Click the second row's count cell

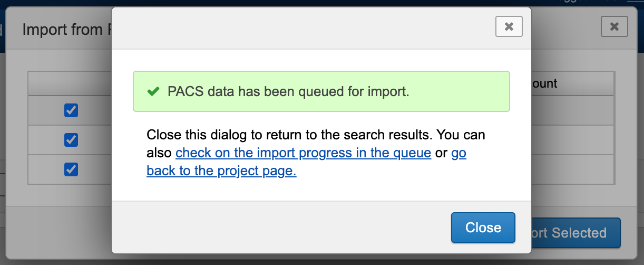pos(572,140)
